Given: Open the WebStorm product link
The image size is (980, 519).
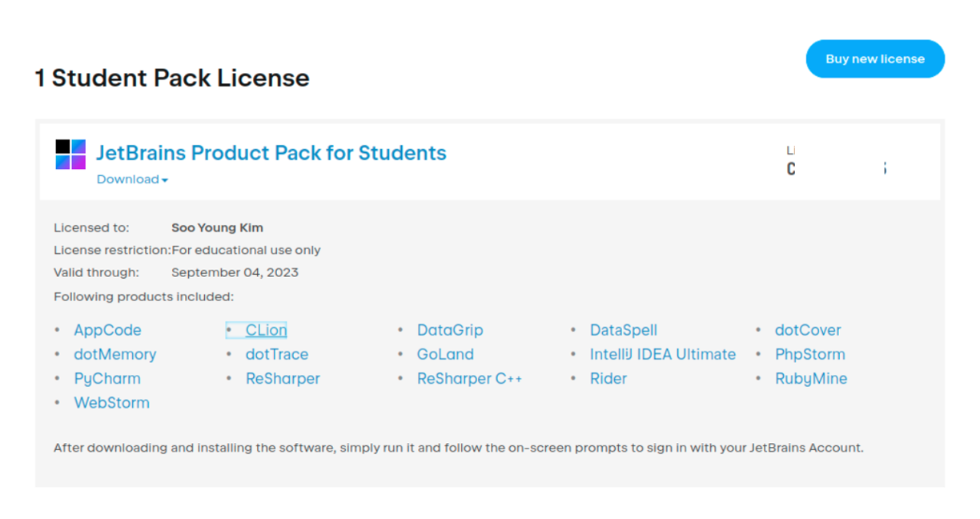Looking at the screenshot, I should click(112, 403).
